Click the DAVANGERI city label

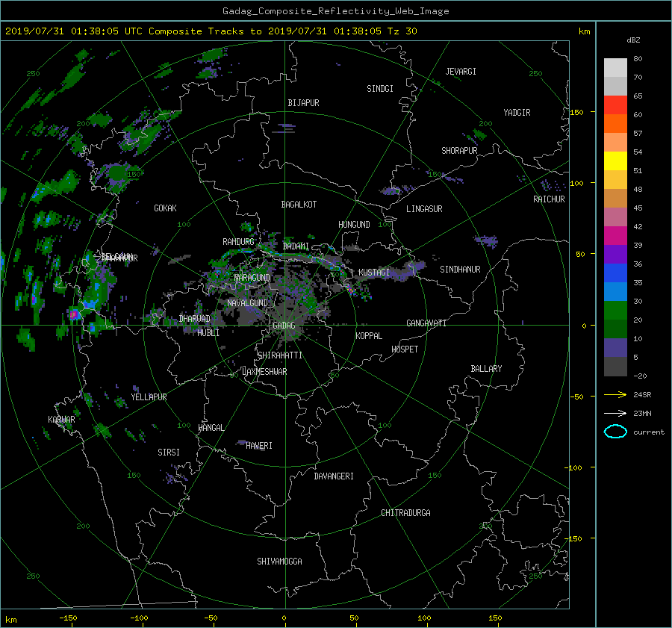[x=334, y=476]
